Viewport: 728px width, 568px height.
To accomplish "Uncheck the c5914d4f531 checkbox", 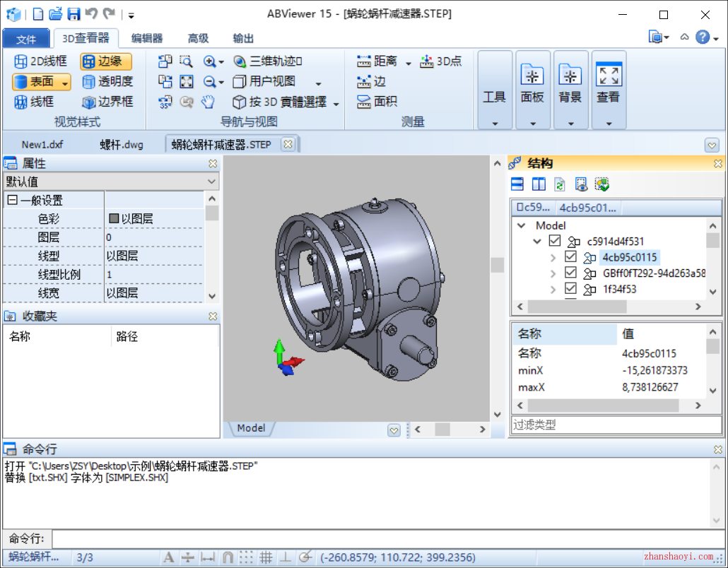I will pyautogui.click(x=554, y=240).
